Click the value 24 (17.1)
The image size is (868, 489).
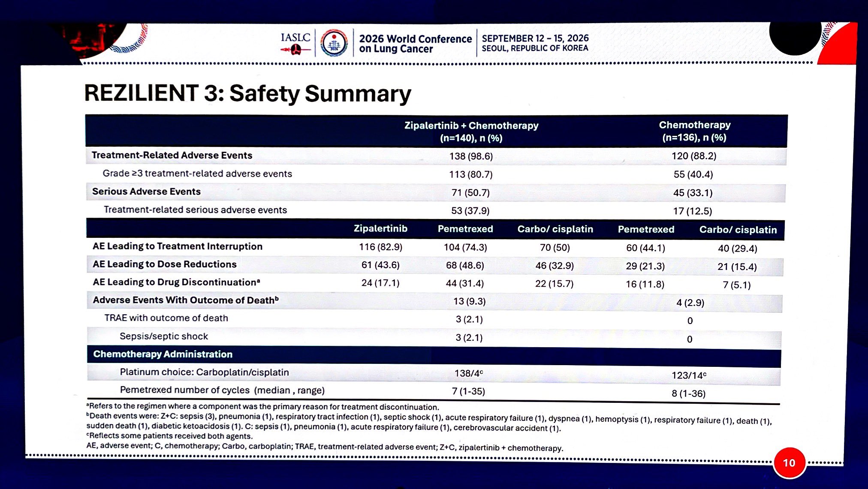point(380,283)
